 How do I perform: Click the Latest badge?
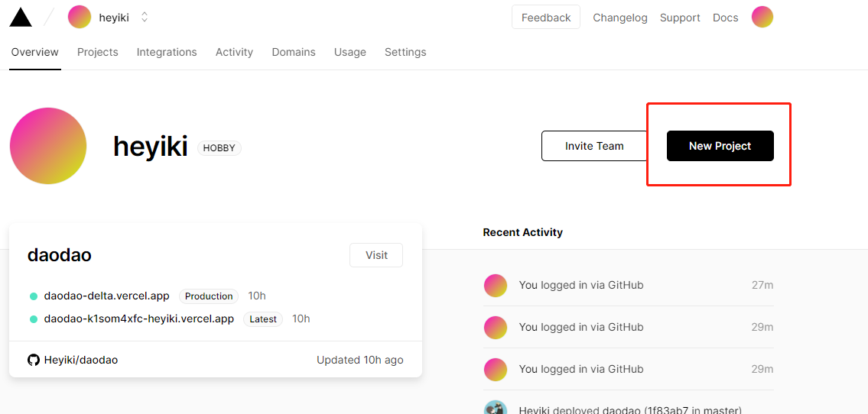[263, 319]
